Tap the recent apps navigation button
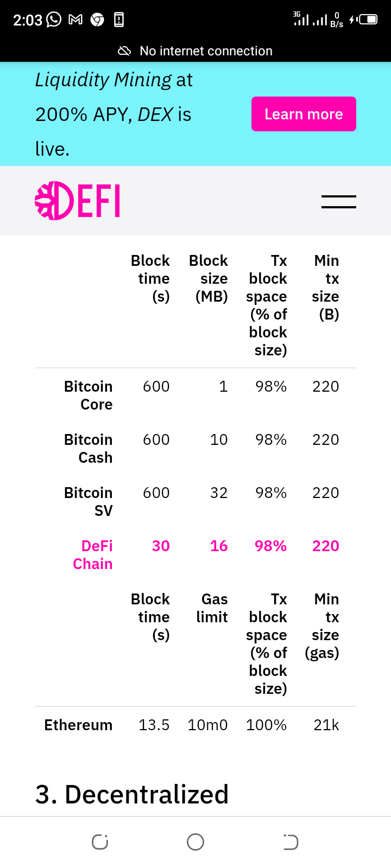The image size is (391, 868). tap(100, 842)
